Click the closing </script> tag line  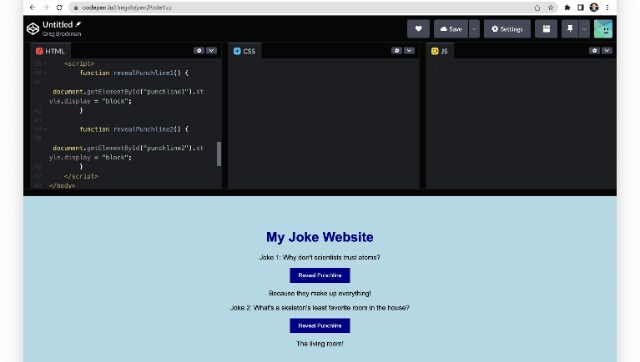[x=81, y=176]
